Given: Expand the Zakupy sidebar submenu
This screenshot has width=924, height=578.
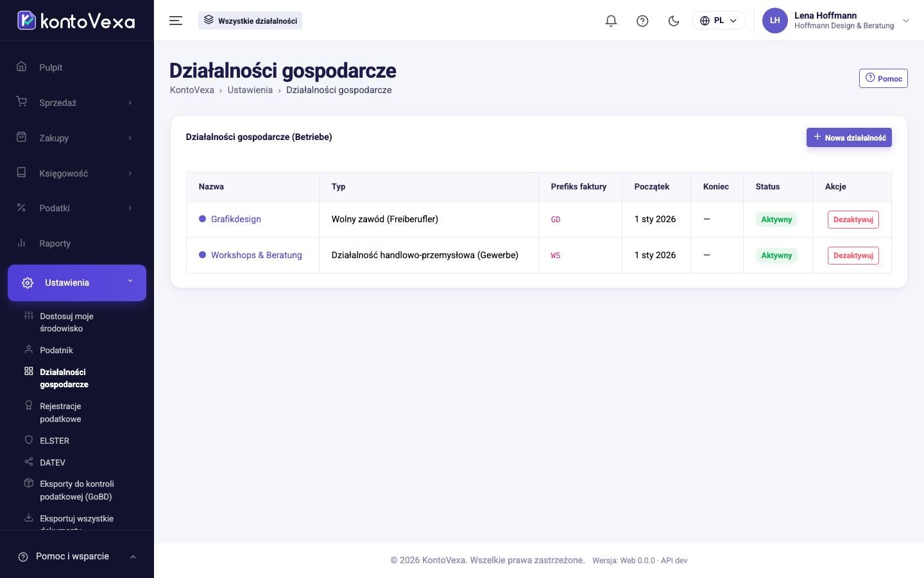Looking at the screenshot, I should [x=77, y=138].
